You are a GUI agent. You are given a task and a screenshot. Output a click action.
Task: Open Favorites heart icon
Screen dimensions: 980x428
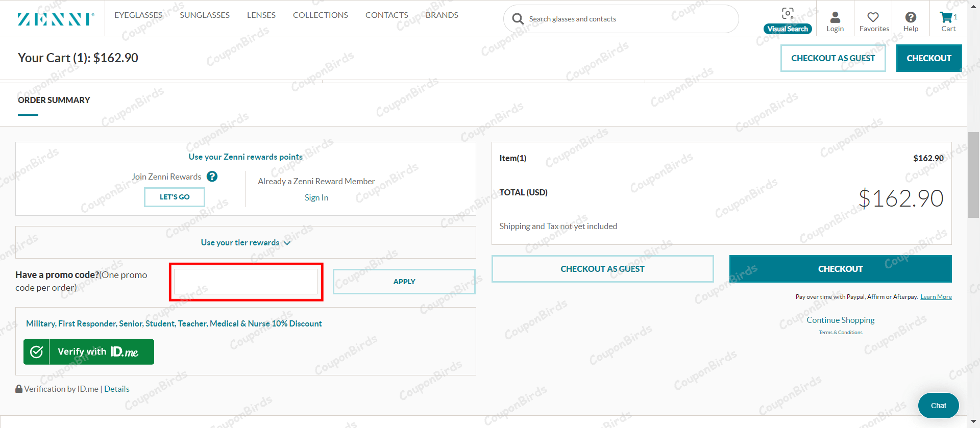coord(873,18)
